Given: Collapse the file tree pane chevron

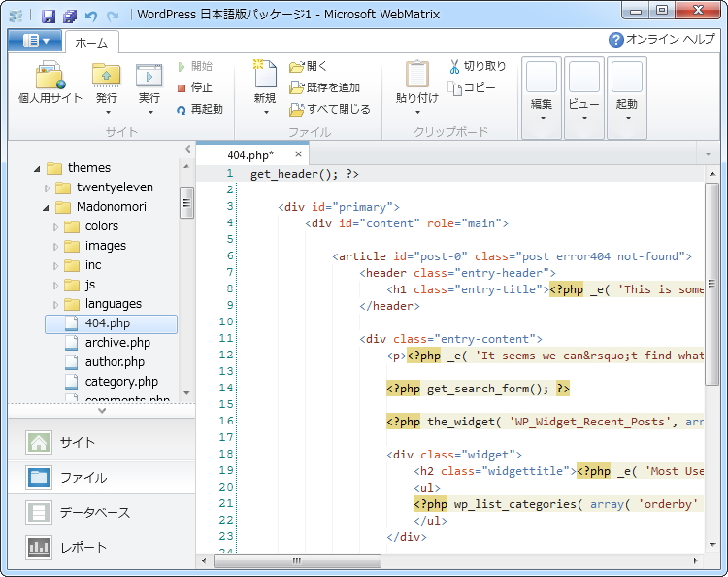Looking at the screenshot, I should pos(187,149).
